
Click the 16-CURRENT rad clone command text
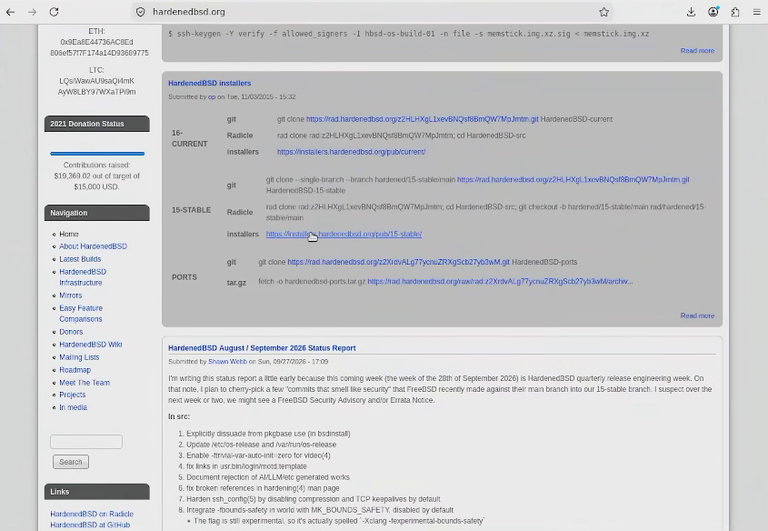(x=401, y=135)
